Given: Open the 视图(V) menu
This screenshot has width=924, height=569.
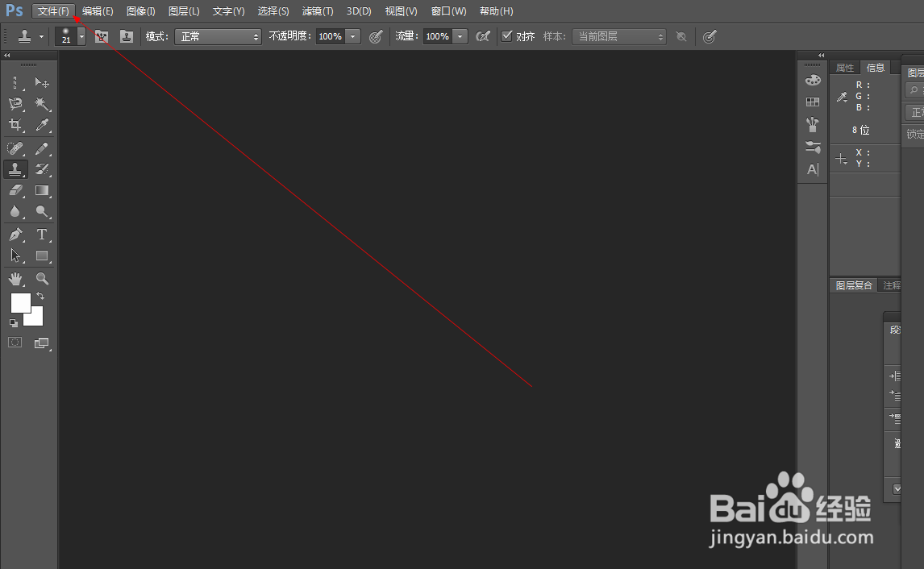Looking at the screenshot, I should [401, 11].
